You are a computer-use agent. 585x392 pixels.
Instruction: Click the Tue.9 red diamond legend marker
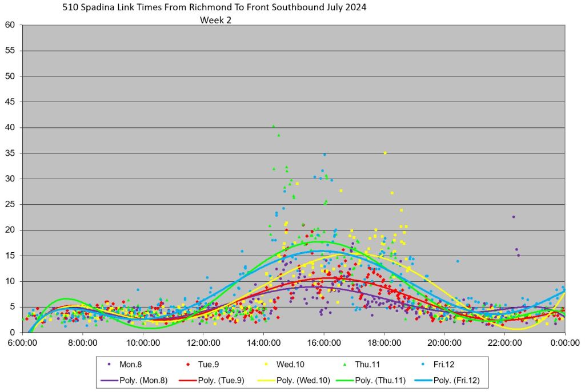click(193, 365)
